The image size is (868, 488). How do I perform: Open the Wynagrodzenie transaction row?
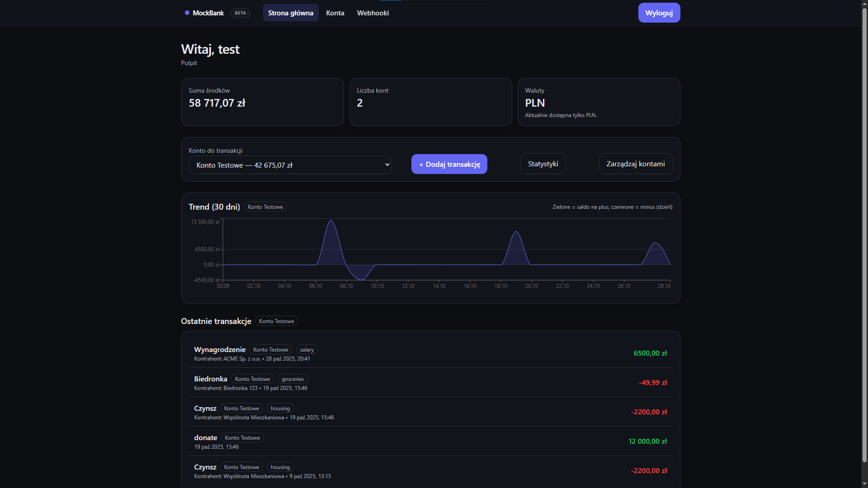click(430, 353)
